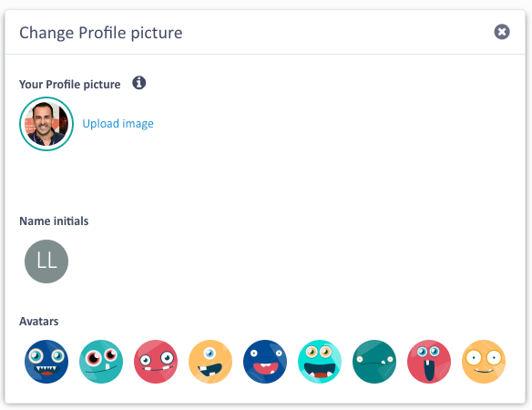Click the white LL letters in initials circle

point(46,261)
